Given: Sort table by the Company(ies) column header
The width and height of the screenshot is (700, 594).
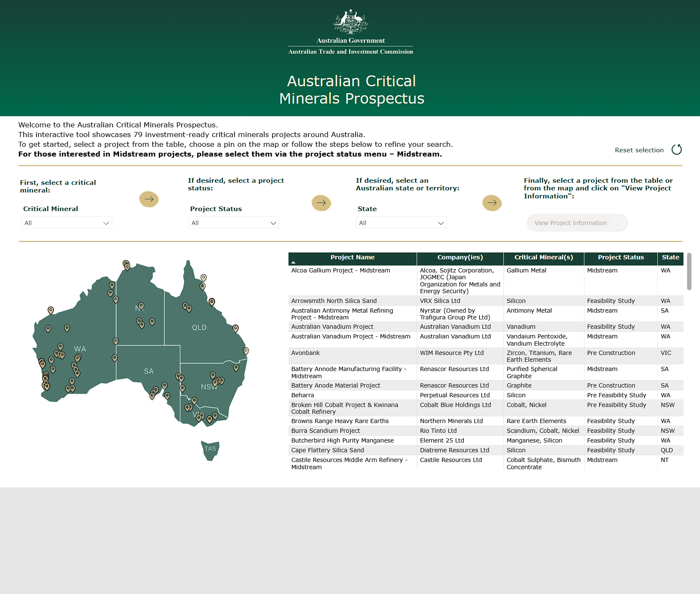Looking at the screenshot, I should pyautogui.click(x=460, y=257).
